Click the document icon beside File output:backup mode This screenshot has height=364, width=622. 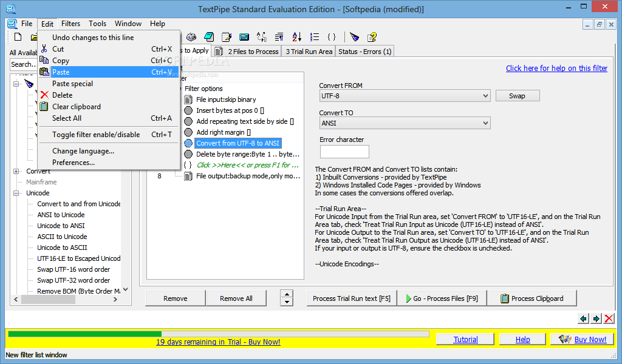pyautogui.click(x=188, y=176)
